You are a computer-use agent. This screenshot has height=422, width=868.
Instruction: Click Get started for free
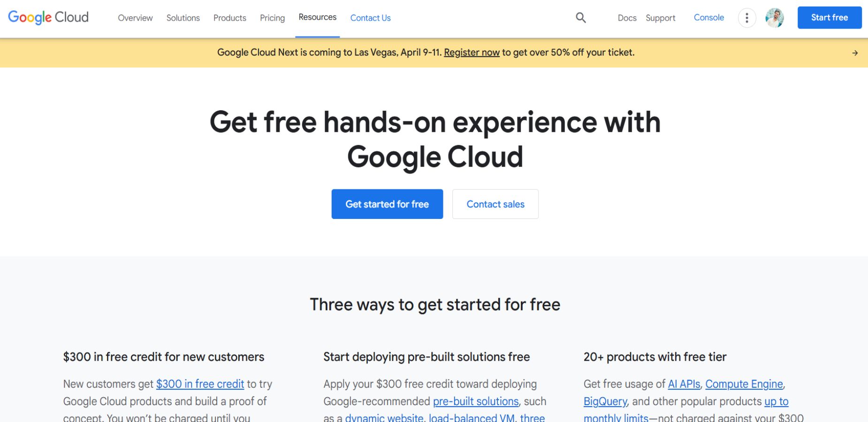click(387, 204)
